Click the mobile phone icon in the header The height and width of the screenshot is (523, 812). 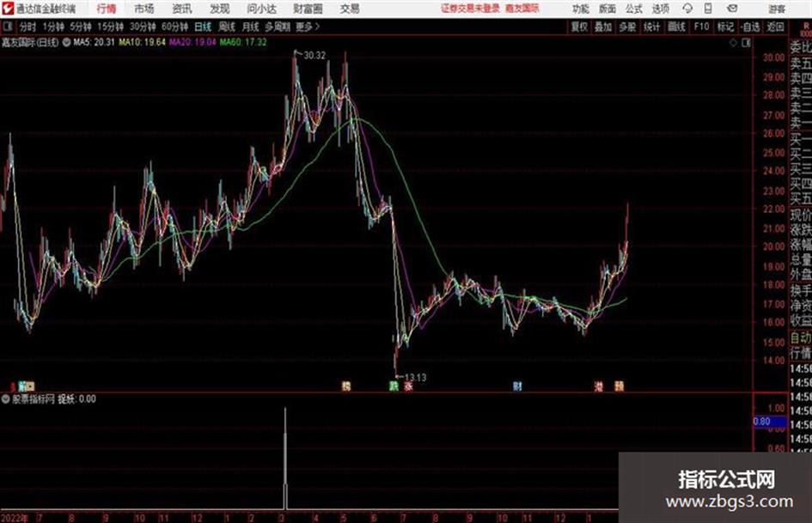708,9
